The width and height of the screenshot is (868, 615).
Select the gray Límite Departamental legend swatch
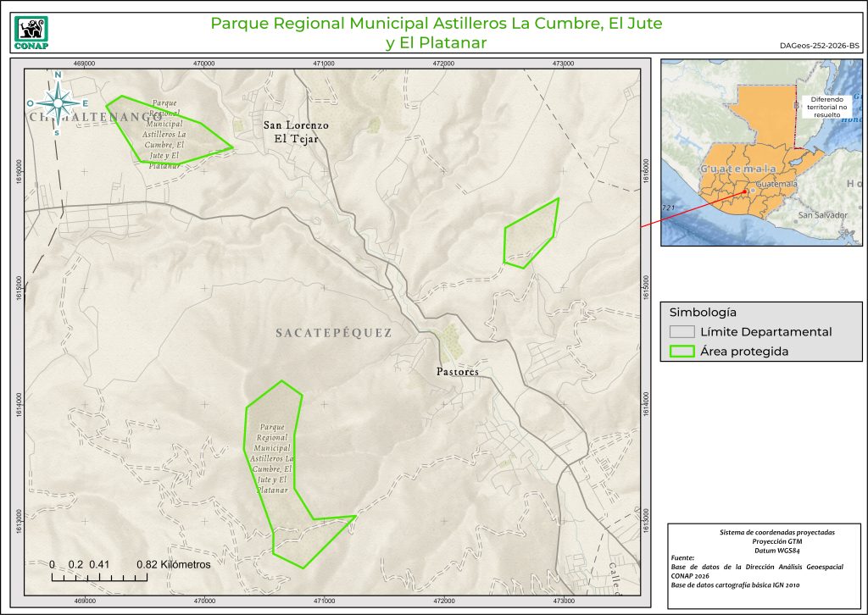682,332
